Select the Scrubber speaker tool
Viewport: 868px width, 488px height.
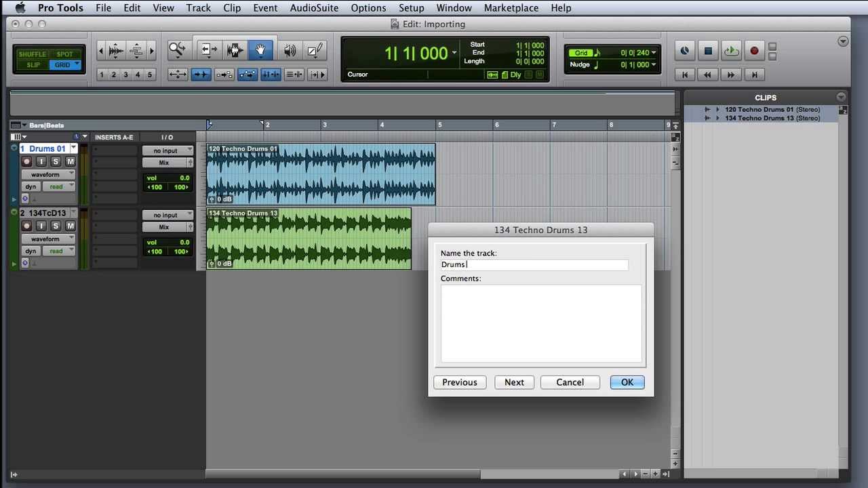pyautogui.click(x=290, y=50)
